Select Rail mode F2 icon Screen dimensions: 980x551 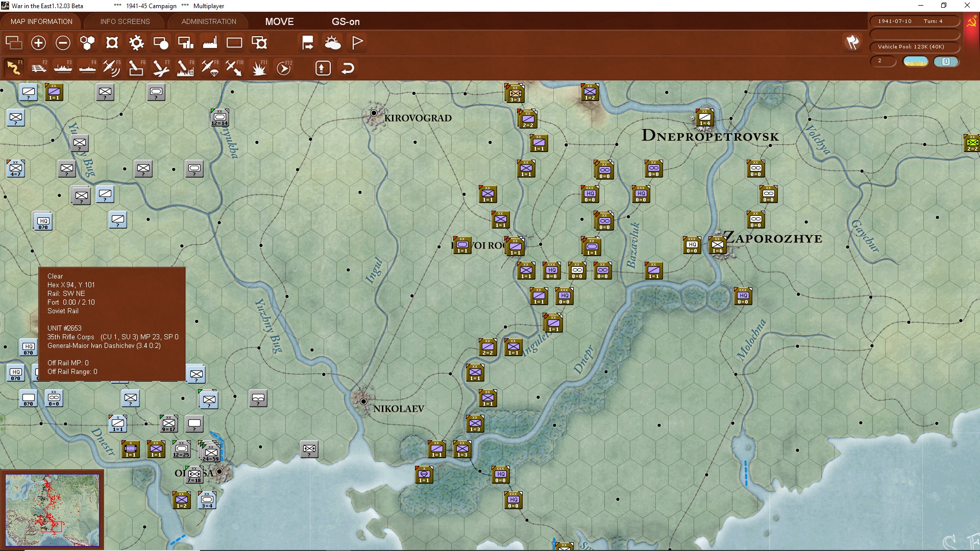click(38, 68)
